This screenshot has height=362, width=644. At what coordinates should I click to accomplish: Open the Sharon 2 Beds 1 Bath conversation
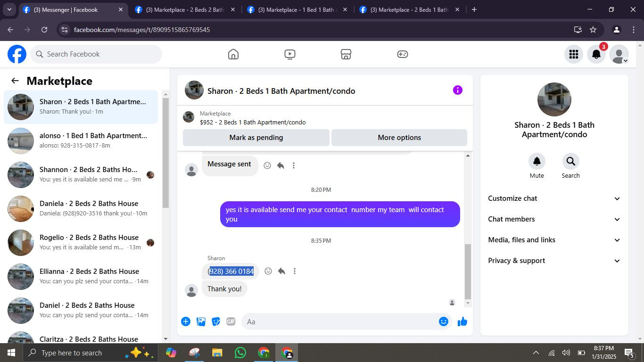coord(81,107)
